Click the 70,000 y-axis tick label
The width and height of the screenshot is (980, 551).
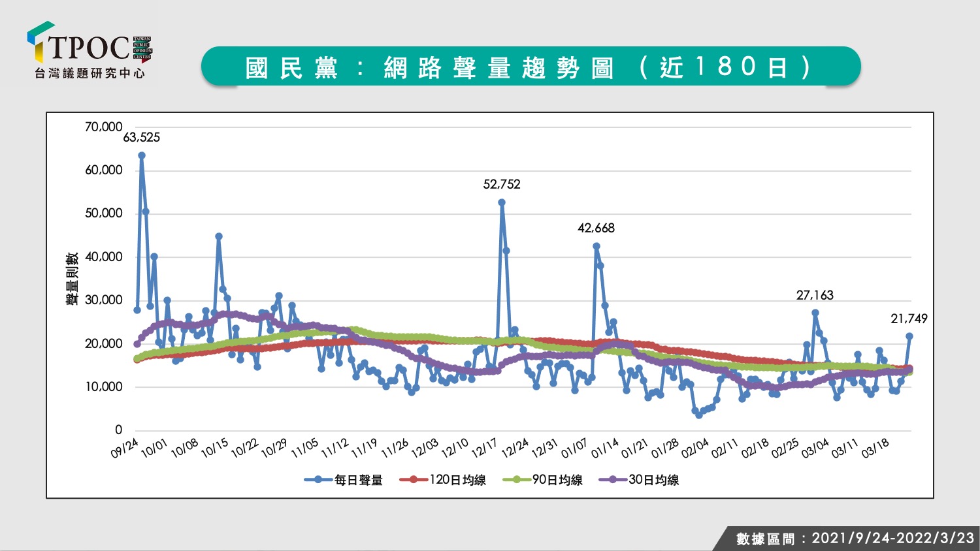(103, 127)
